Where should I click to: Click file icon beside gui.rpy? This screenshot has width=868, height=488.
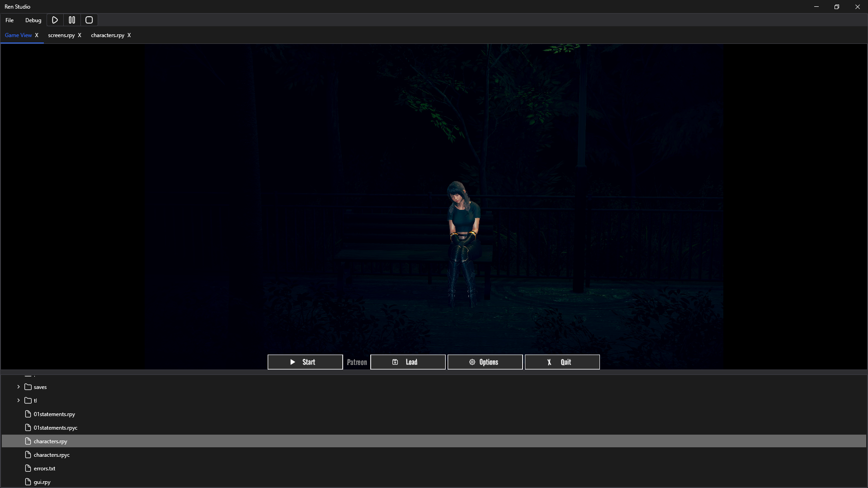(28, 482)
